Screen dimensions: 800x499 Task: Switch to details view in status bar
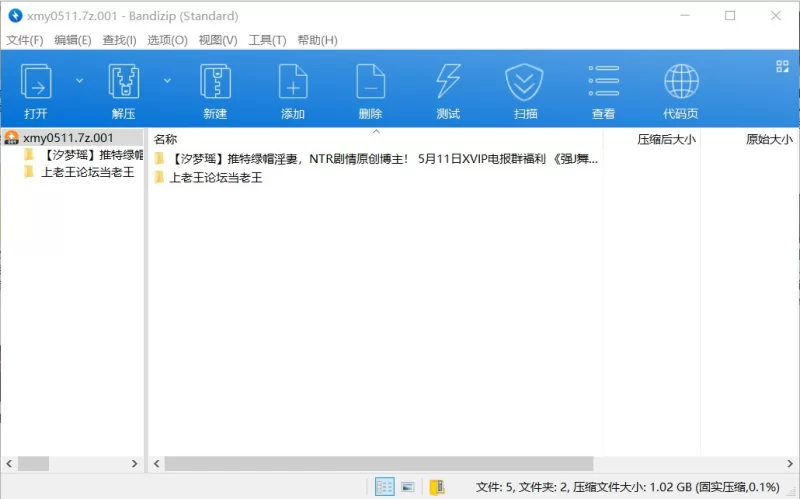384,487
